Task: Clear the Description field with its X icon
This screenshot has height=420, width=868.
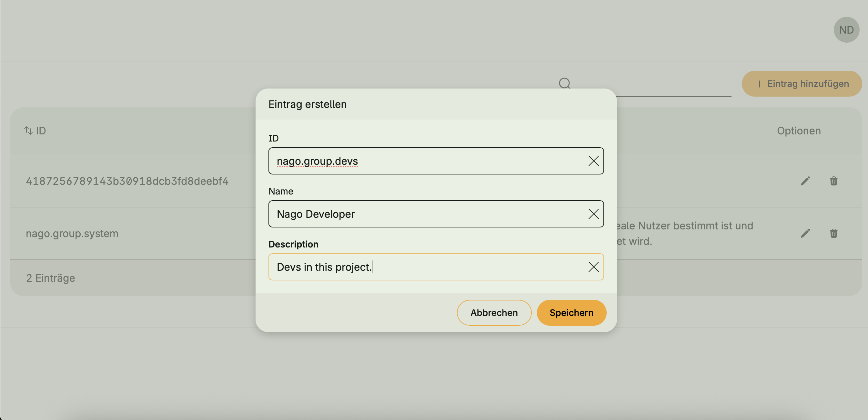Action: (593, 267)
